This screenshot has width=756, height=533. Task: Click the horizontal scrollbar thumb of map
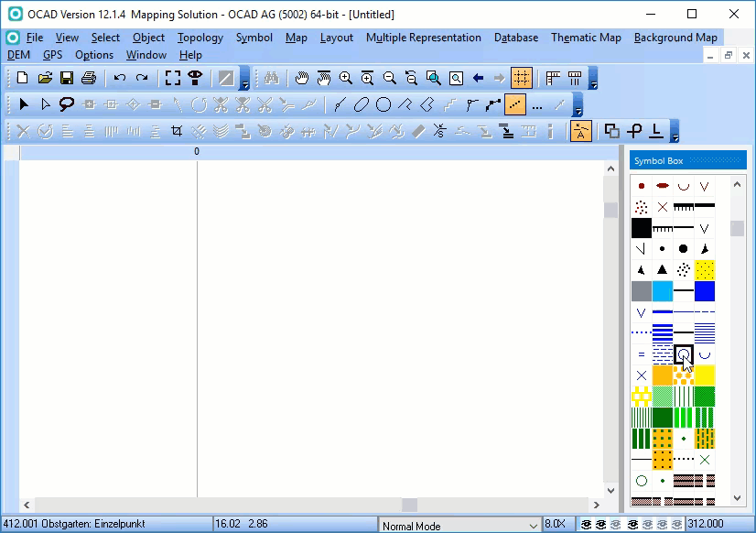click(409, 505)
